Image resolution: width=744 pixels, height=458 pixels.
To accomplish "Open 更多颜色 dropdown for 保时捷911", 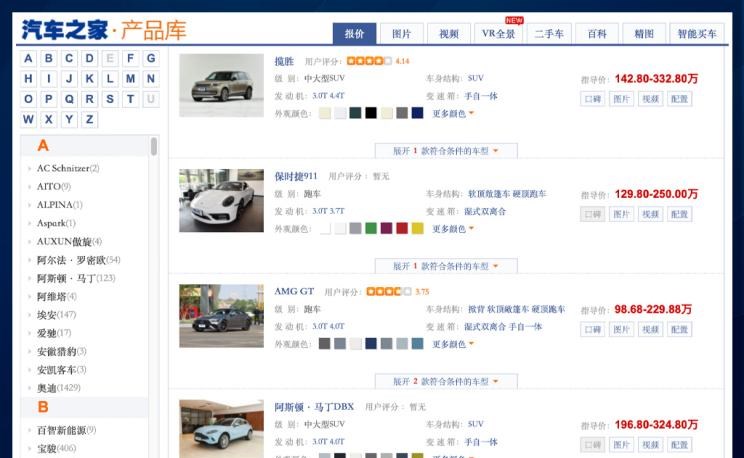I will [x=453, y=229].
